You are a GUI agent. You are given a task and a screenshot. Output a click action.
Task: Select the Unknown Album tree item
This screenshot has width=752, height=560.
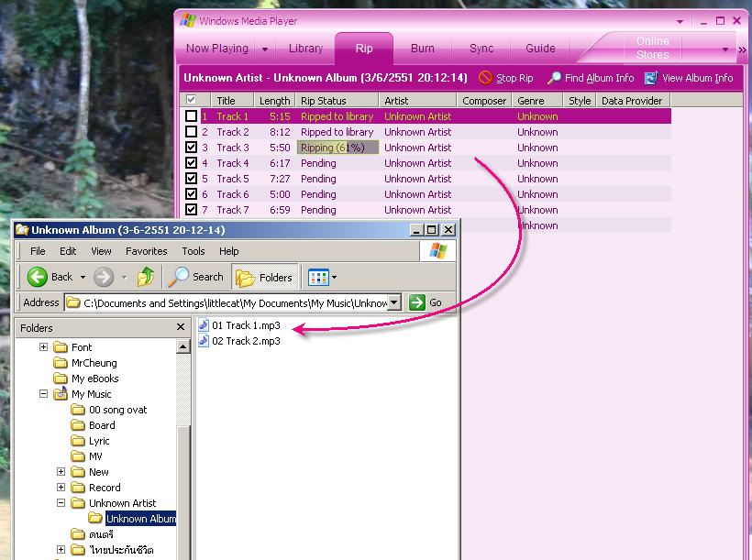click(140, 518)
